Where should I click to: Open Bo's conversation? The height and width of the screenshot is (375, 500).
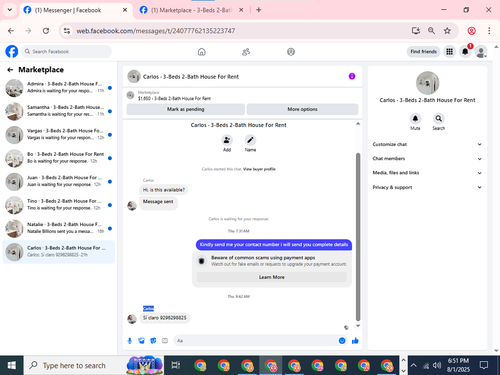[59, 158]
